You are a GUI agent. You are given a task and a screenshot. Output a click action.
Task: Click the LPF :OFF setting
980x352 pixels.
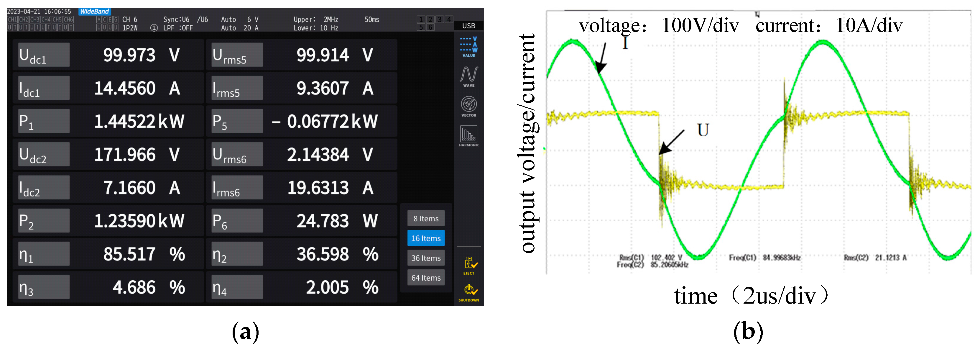(x=178, y=28)
